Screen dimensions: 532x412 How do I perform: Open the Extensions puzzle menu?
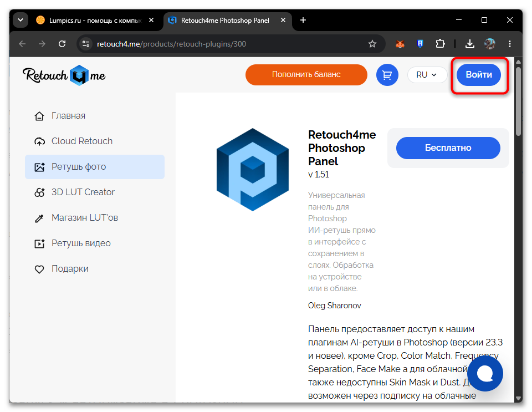click(x=440, y=44)
